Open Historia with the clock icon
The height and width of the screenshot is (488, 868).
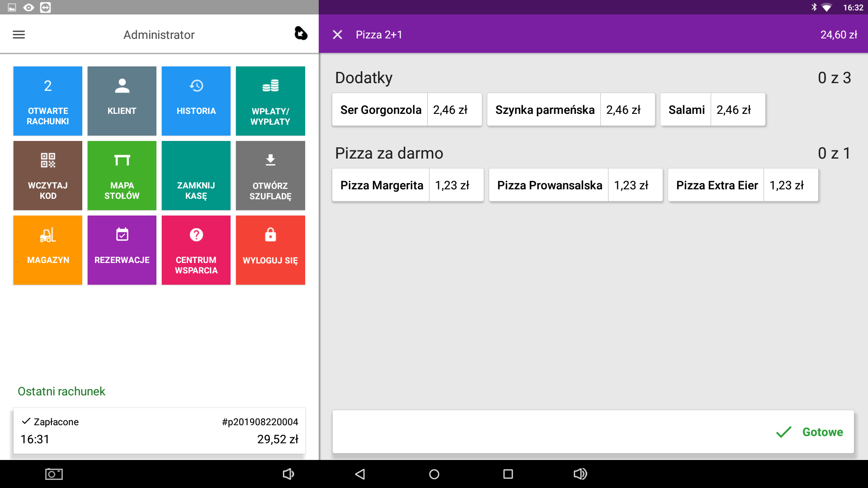[196, 101]
